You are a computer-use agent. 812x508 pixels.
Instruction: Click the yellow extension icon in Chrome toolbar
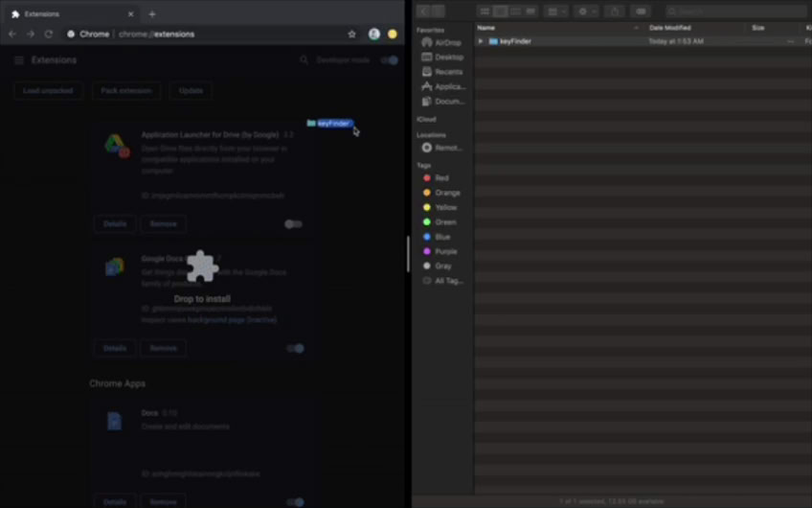[393, 35]
